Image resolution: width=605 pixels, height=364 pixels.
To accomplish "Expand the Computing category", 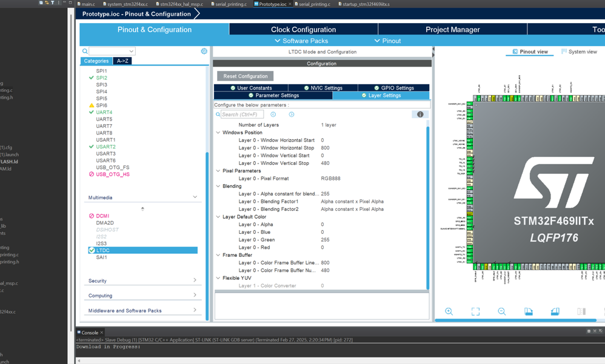I will tap(195, 295).
